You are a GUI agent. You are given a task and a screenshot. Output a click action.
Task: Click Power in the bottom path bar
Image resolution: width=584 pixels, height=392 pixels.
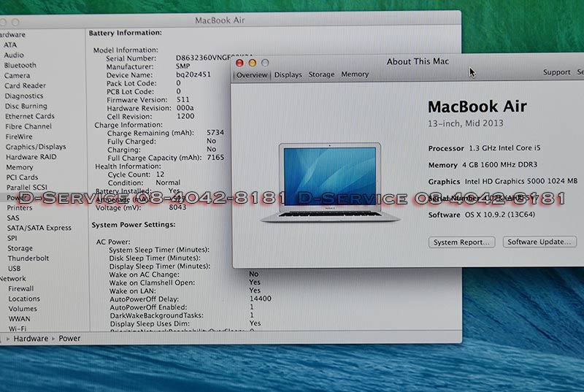[69, 339]
